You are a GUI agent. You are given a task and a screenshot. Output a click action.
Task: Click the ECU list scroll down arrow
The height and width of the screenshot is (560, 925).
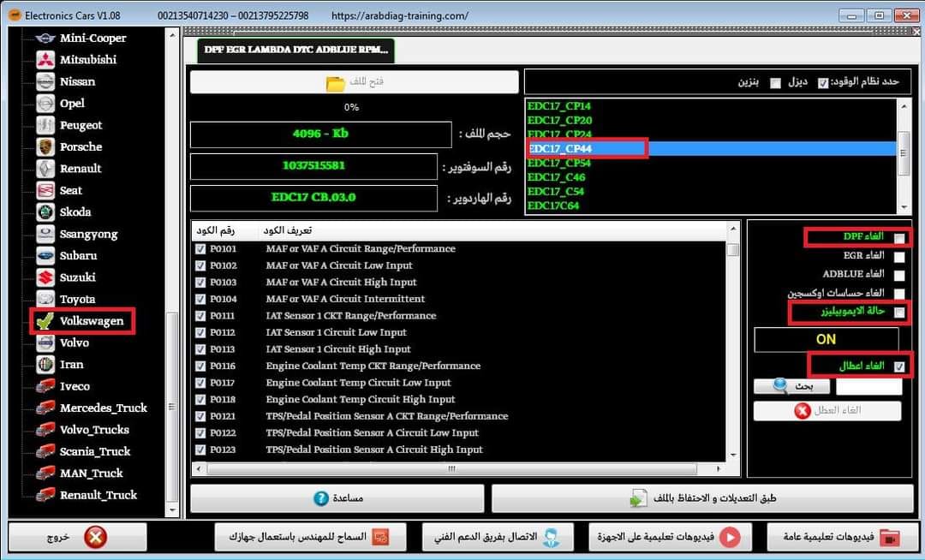pos(904,207)
